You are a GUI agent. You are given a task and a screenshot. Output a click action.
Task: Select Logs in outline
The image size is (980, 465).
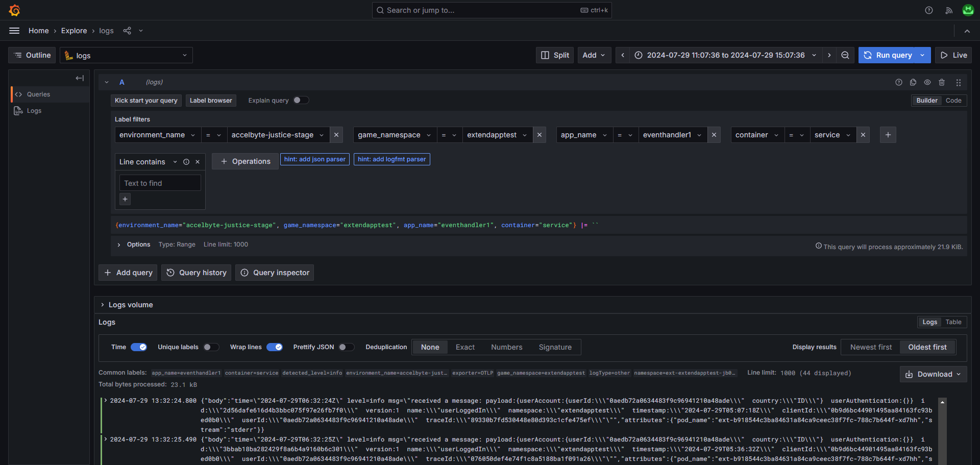point(50,111)
